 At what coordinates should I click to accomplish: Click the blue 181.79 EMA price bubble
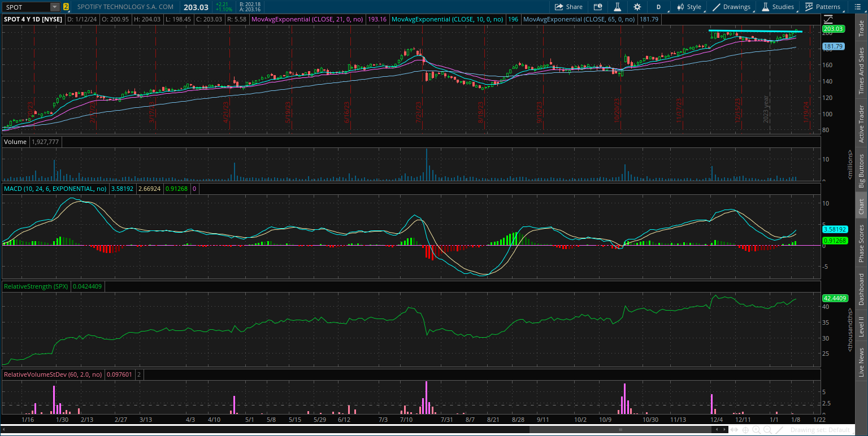[x=833, y=46]
